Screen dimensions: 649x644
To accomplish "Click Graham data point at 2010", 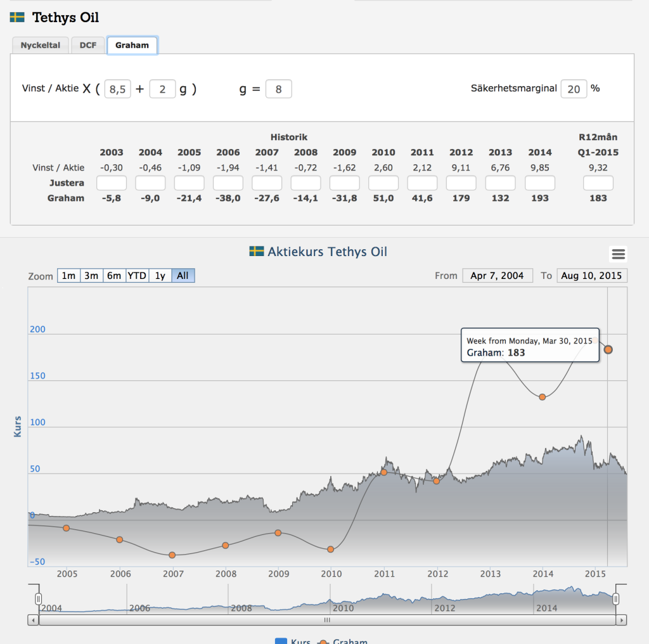I will click(x=330, y=550).
